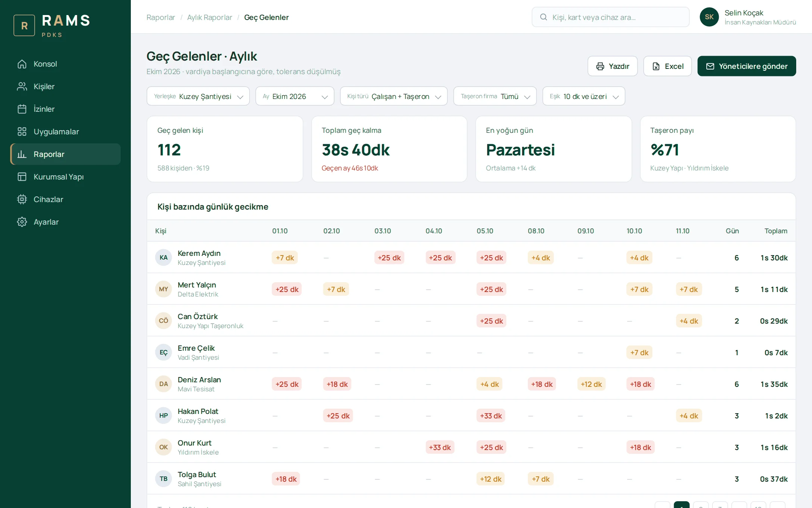812x508 pixels.
Task: Expand the Kişi türü filter dropdown
Action: click(x=394, y=96)
